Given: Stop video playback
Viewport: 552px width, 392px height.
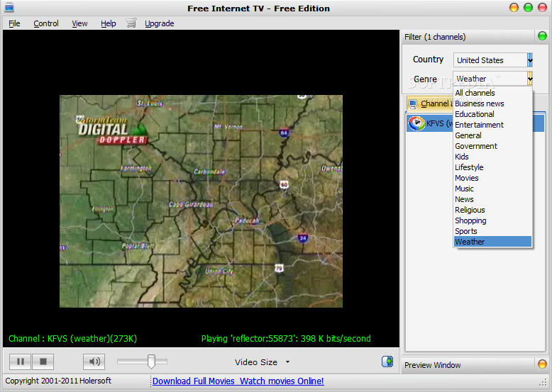Looking at the screenshot, I should (x=43, y=362).
